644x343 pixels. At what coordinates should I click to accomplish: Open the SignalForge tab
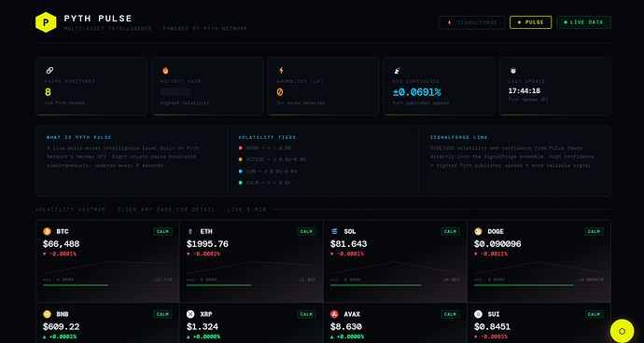(x=472, y=22)
